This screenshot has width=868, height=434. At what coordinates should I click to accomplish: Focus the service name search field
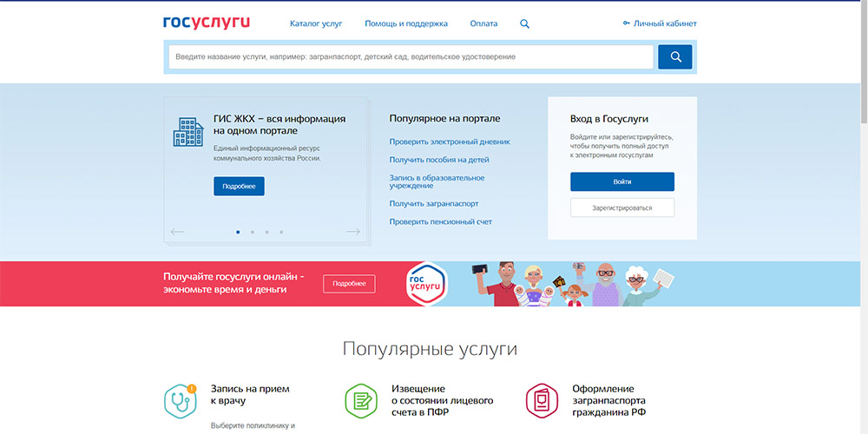point(409,57)
